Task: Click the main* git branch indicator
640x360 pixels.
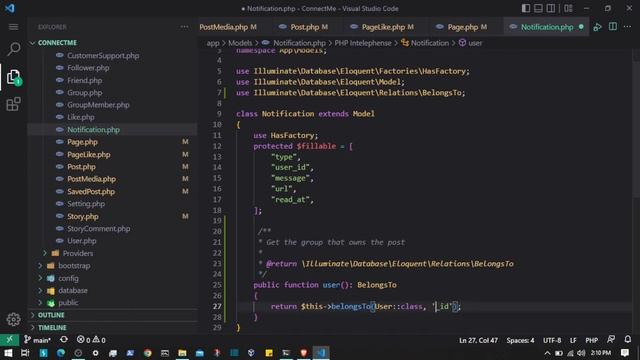Action: [37, 340]
